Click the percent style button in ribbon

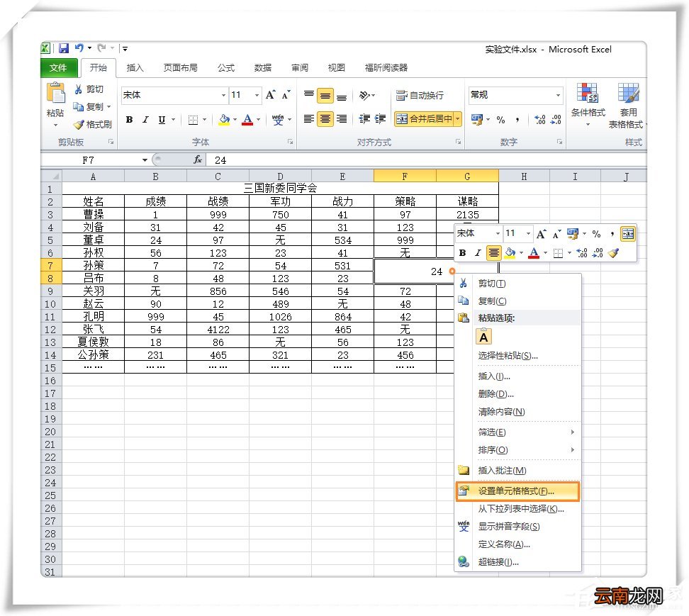500,120
